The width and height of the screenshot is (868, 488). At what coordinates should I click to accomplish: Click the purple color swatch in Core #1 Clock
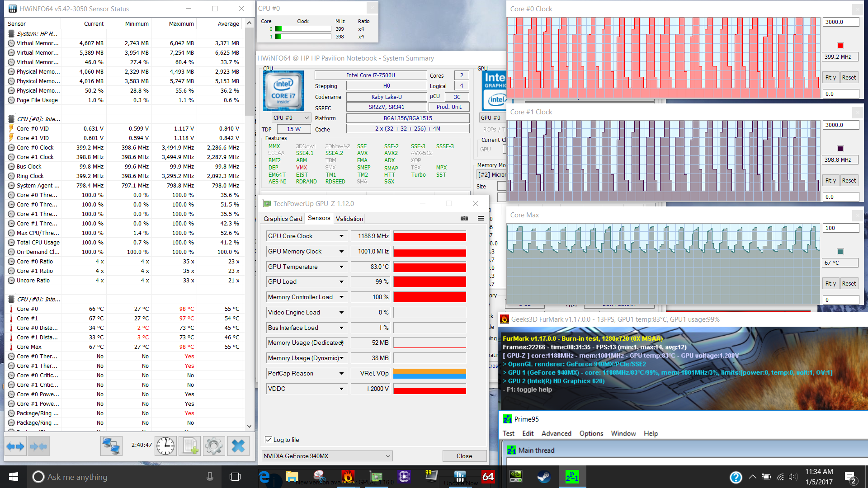point(840,148)
